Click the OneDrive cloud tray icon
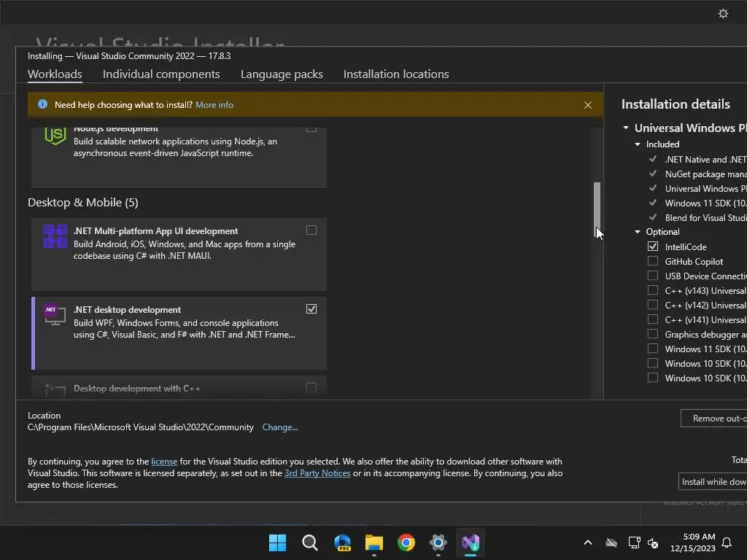 click(611, 542)
